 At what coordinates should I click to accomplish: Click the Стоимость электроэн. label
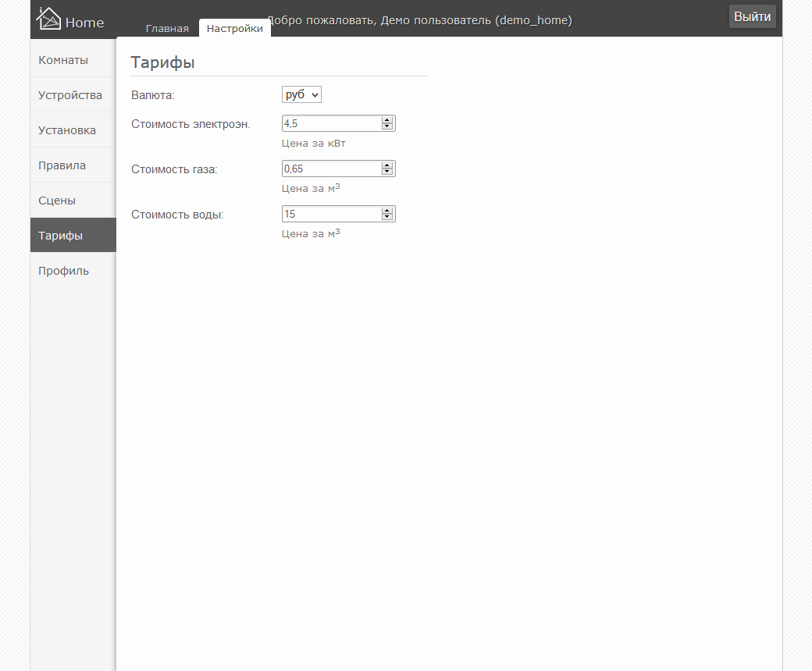(191, 124)
